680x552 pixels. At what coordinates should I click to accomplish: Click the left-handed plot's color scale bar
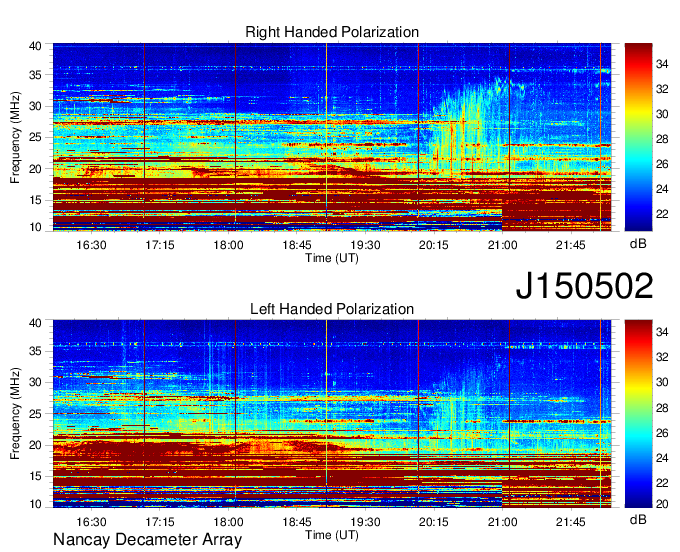638,414
